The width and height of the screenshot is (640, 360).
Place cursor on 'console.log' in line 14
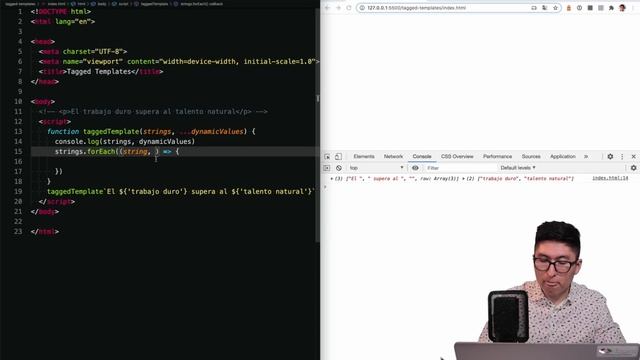pos(77,141)
